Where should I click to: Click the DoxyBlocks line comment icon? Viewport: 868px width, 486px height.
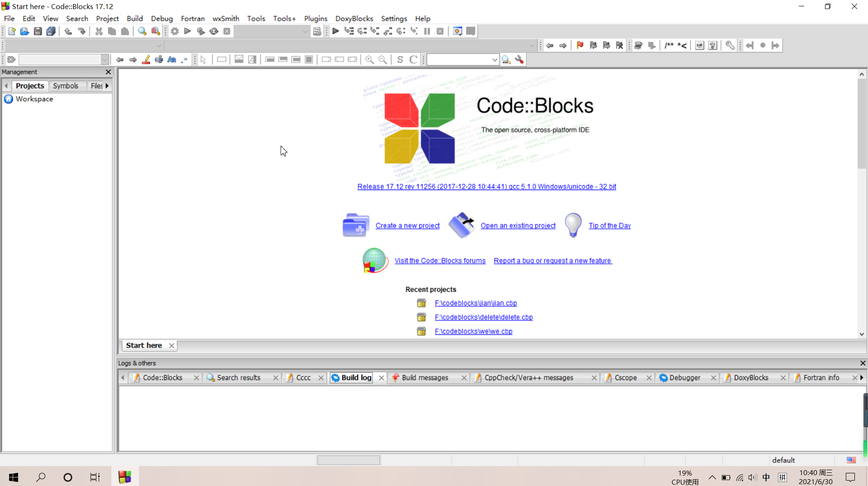click(682, 45)
